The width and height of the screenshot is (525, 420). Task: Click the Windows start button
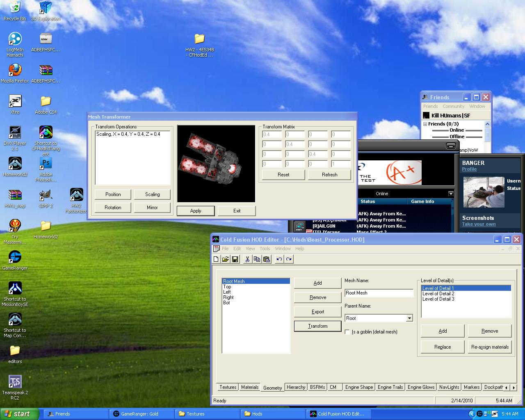click(20, 414)
